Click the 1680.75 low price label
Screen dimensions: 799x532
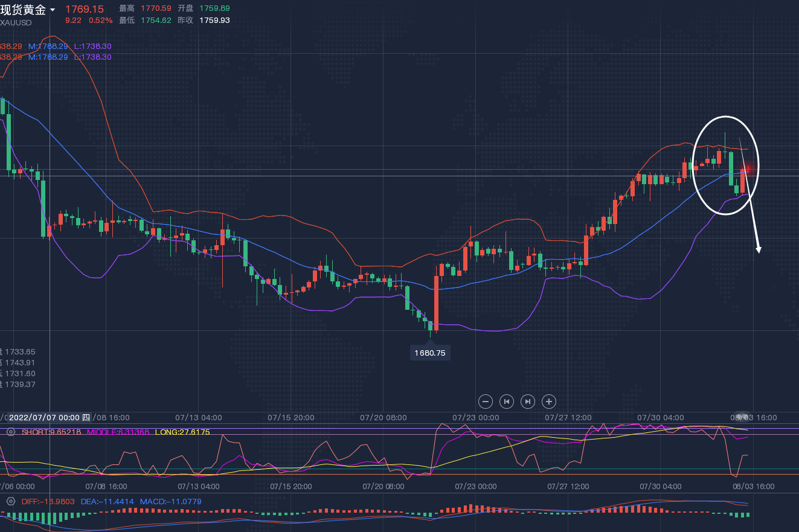[430, 353]
